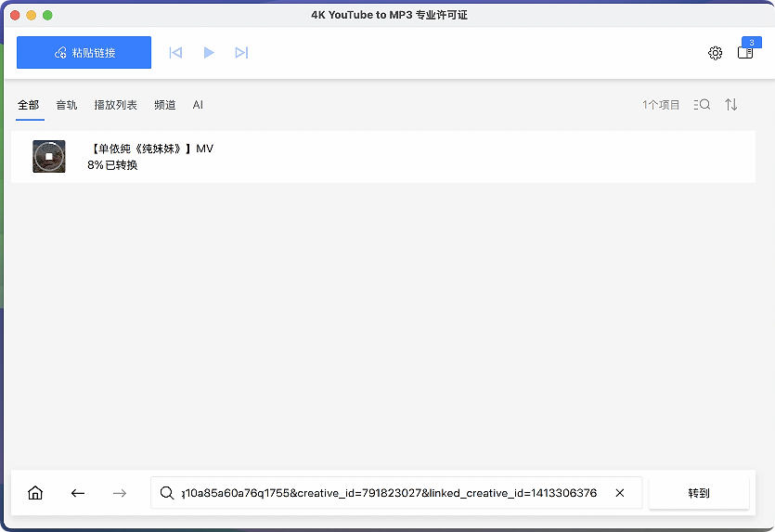Image resolution: width=775 pixels, height=532 pixels.
Task: Go to the browser home icon
Action: 35,493
